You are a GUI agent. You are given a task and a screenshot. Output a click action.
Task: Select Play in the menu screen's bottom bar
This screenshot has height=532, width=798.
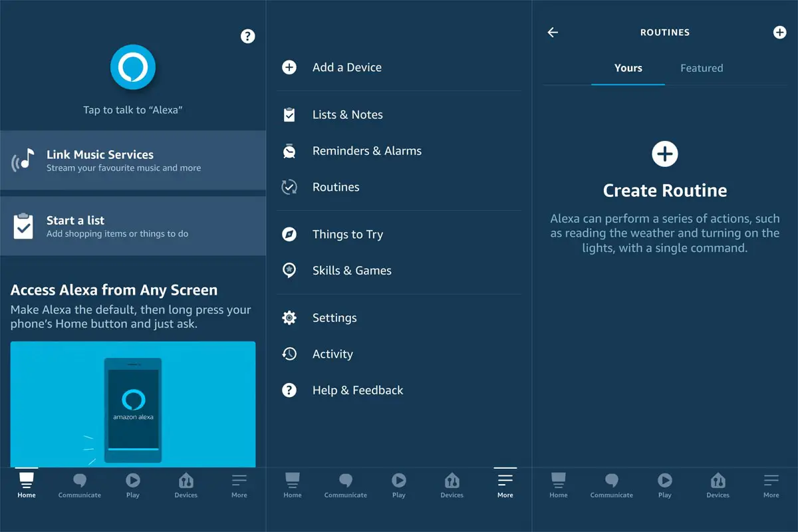pos(399,485)
